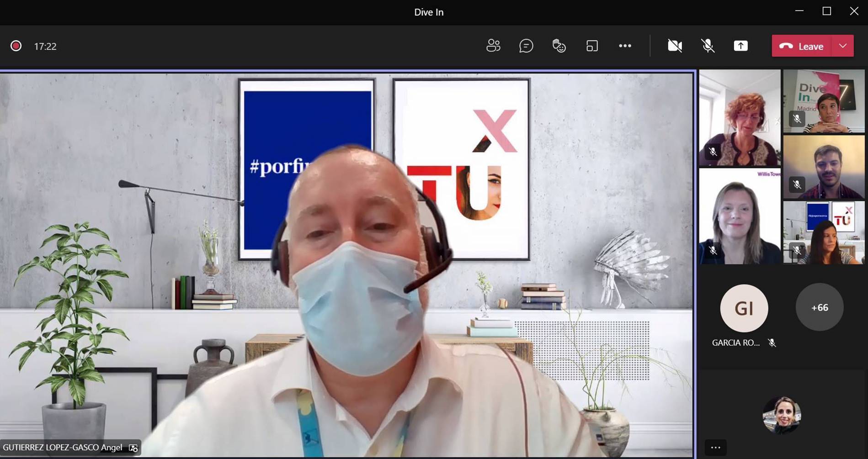
Task: Show the +66 additional participants
Action: coord(819,307)
